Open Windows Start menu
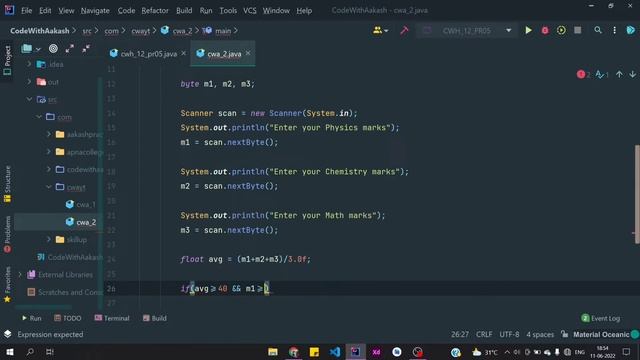 [9, 352]
